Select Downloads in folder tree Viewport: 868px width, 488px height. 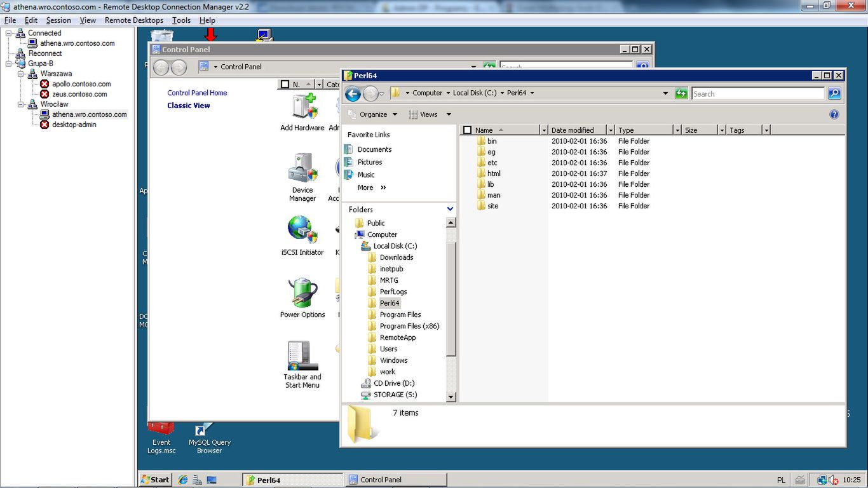[x=397, y=257]
